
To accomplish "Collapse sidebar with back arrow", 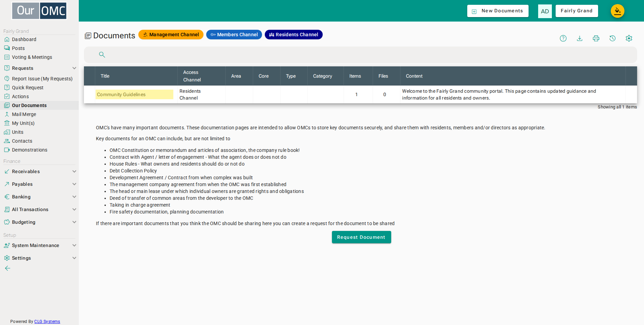I will [x=8, y=268].
